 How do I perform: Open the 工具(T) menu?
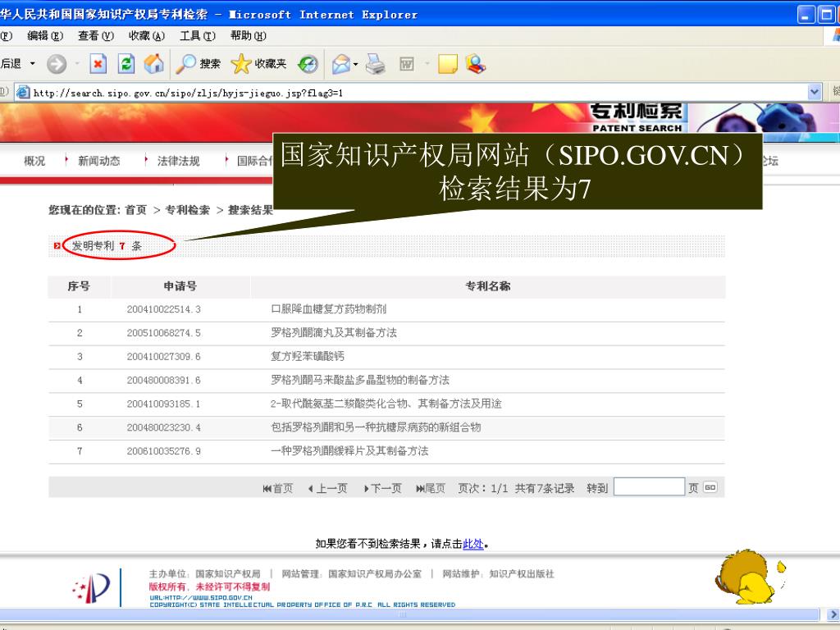tap(198, 36)
